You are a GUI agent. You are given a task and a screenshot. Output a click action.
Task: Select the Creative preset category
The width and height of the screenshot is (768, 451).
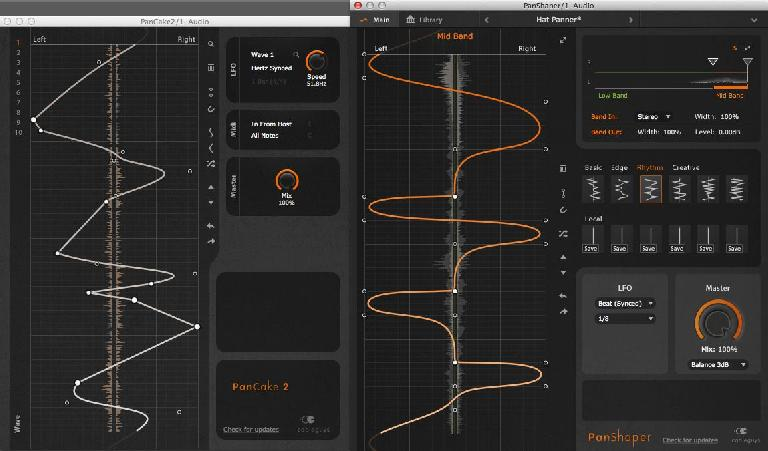click(x=686, y=167)
